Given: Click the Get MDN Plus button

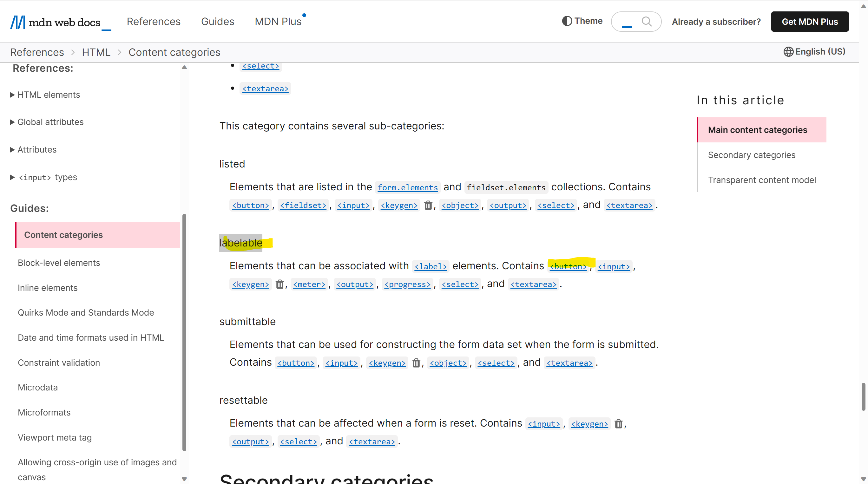Looking at the screenshot, I should pyautogui.click(x=809, y=22).
